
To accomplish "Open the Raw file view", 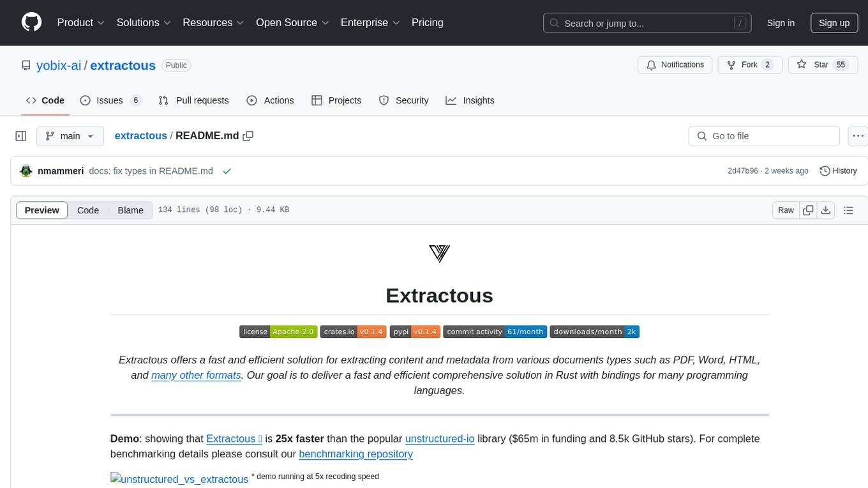I will click(x=786, y=210).
